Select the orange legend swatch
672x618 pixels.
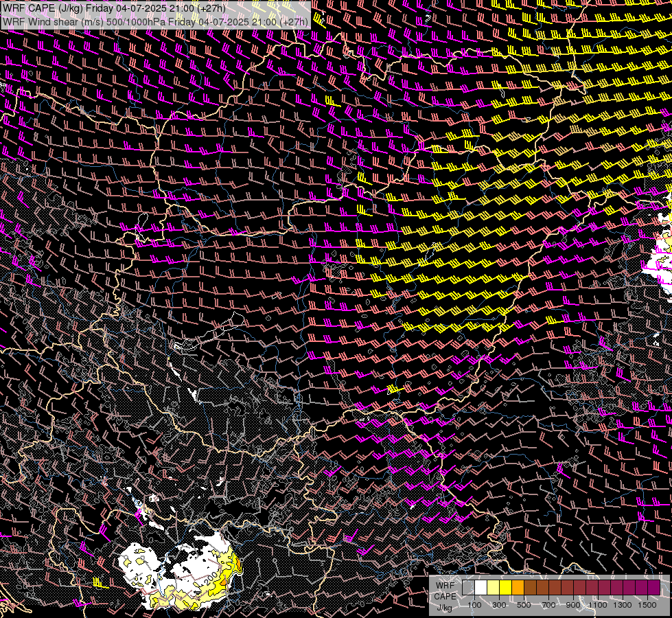pos(518,587)
